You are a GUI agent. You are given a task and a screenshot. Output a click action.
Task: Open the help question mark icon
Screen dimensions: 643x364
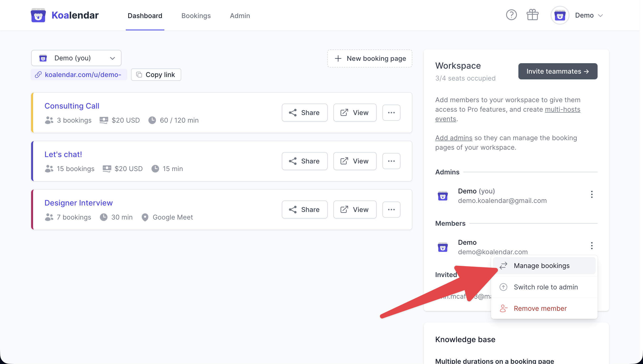511,15
